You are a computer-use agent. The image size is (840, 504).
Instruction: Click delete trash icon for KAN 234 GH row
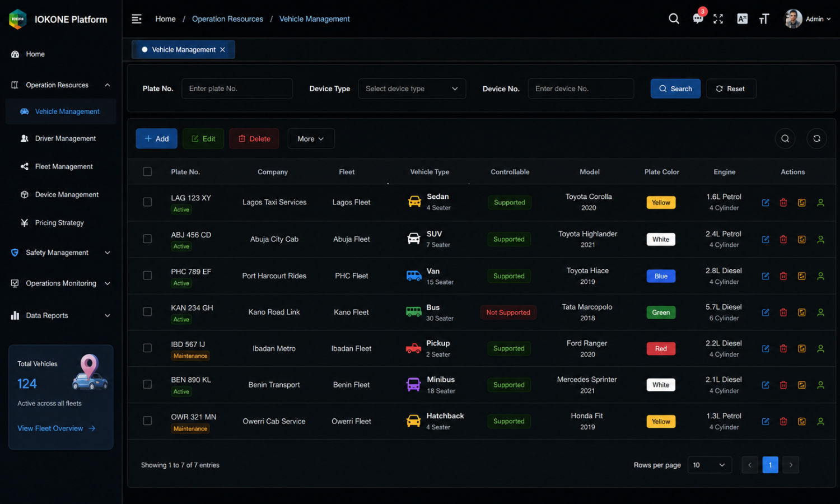783,312
